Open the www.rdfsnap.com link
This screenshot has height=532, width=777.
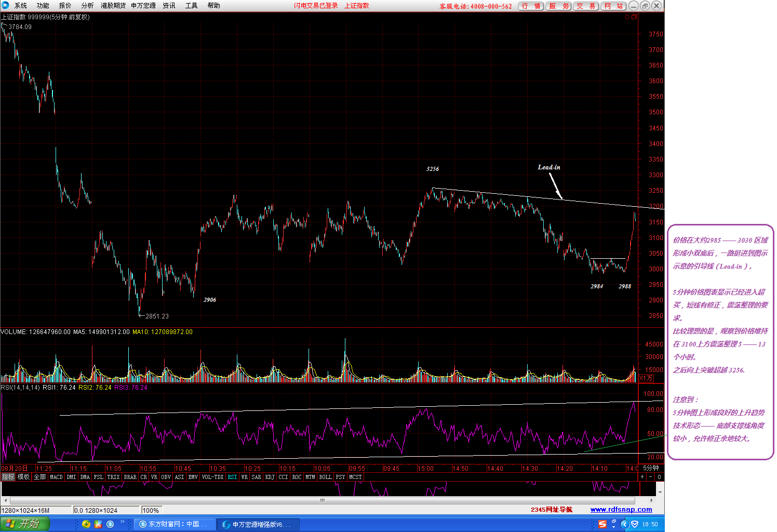pyautogui.click(x=621, y=510)
